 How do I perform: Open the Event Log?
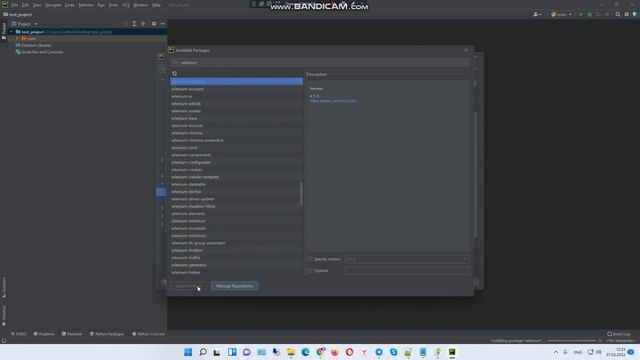point(618,334)
